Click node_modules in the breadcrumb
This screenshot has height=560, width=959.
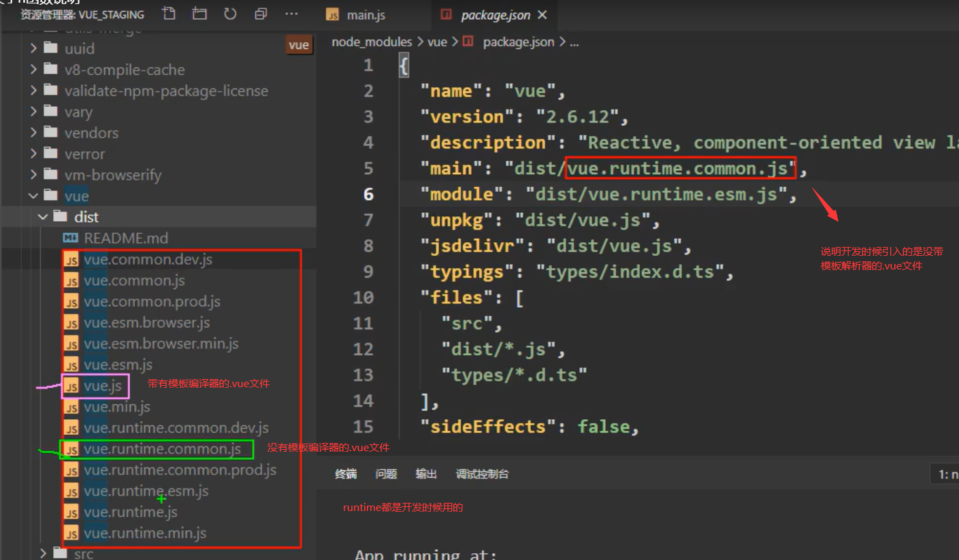[372, 42]
